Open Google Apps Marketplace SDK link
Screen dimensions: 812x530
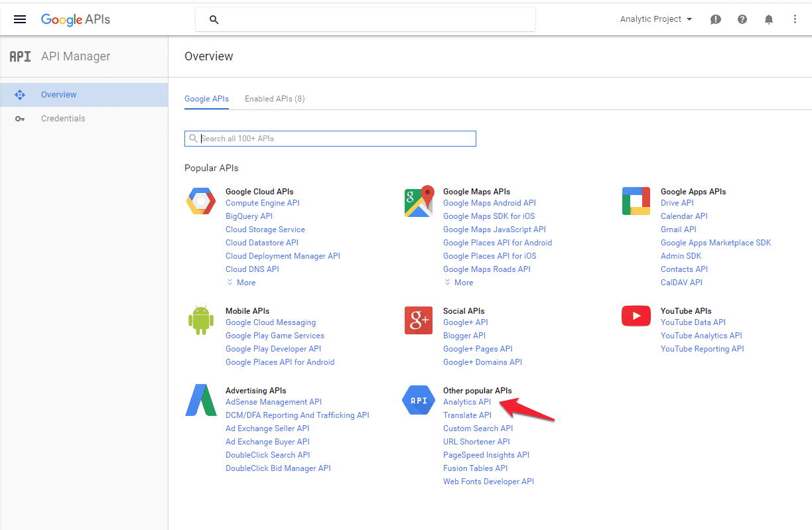click(716, 243)
